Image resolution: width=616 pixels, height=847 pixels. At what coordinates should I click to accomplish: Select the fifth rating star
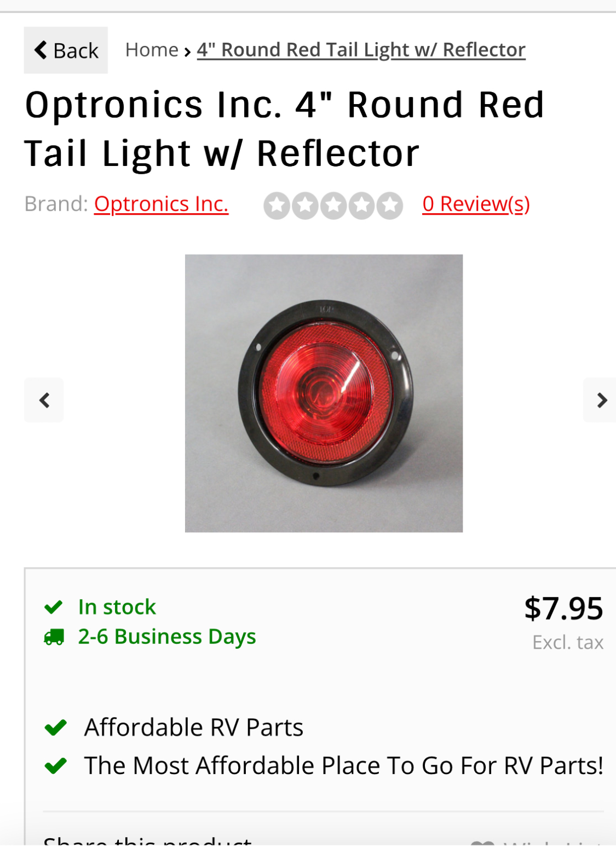(390, 206)
